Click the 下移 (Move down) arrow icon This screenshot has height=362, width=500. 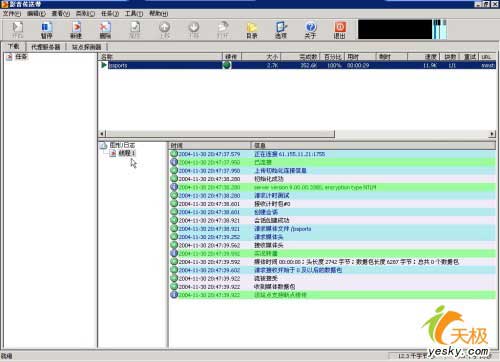pos(194,30)
